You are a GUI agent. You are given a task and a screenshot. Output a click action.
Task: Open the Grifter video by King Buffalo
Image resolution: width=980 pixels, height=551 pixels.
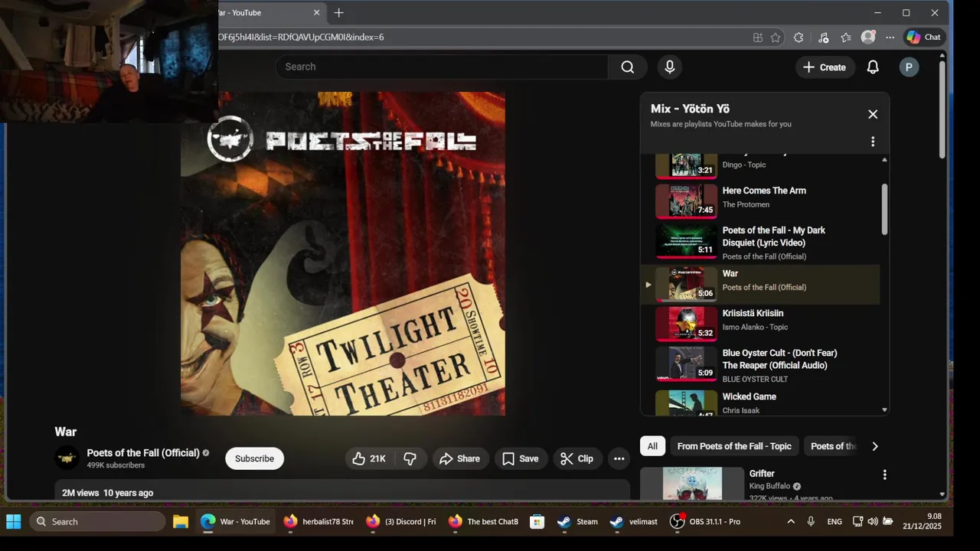pos(762,483)
